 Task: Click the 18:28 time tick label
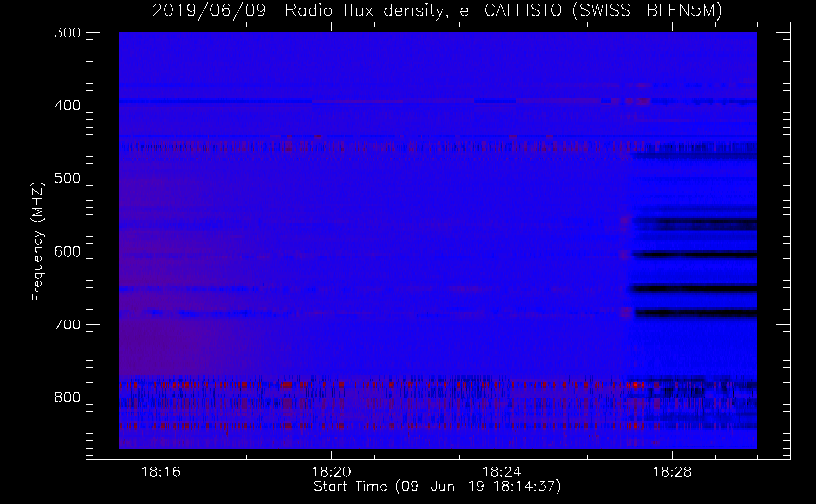[x=672, y=472]
